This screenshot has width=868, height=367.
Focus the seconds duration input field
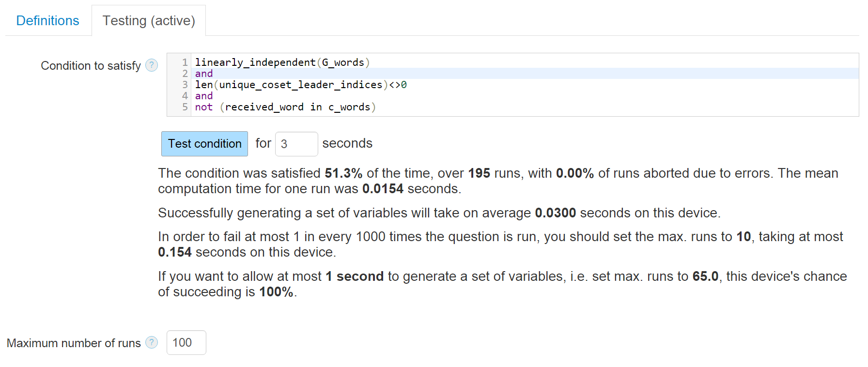coord(296,144)
